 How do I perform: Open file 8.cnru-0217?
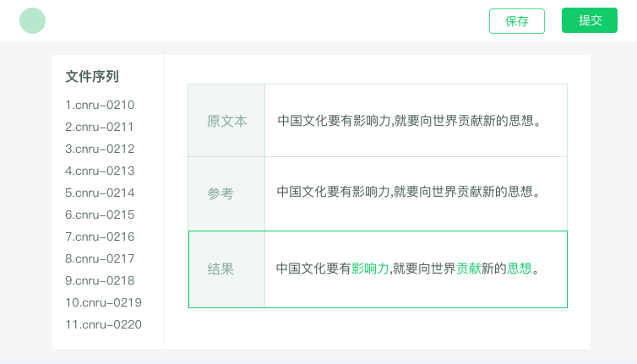100,258
